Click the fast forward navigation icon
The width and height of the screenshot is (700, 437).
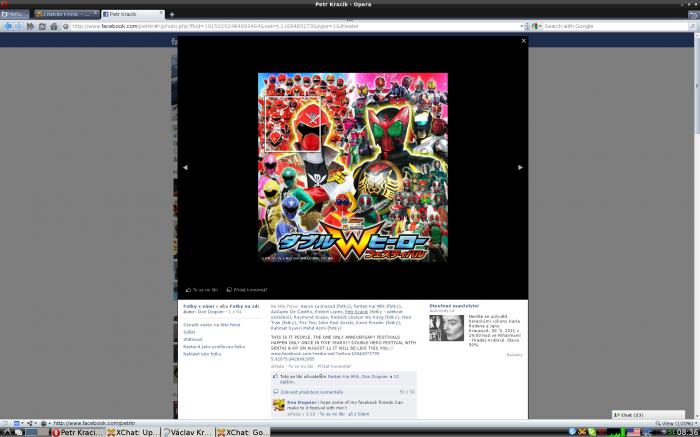30,26
